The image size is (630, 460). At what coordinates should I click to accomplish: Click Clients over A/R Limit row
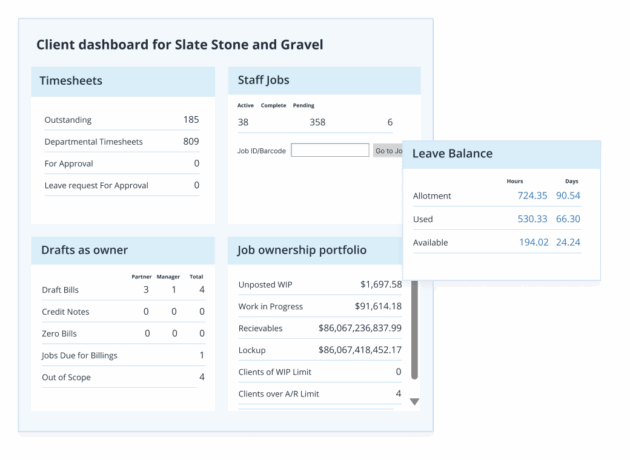coord(320,394)
